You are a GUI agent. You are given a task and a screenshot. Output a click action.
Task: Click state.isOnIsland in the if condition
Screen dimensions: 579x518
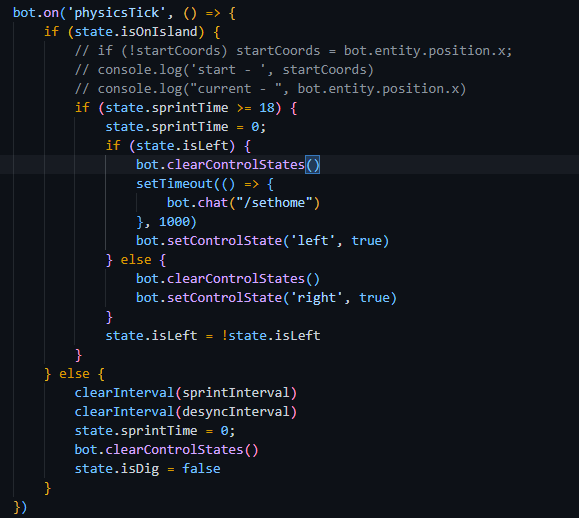(x=136, y=32)
